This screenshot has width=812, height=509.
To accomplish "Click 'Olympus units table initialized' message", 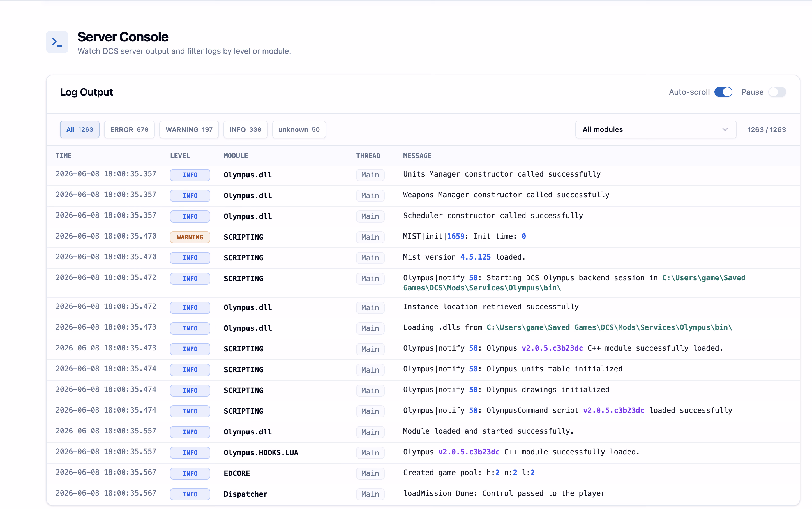I will click(513, 369).
